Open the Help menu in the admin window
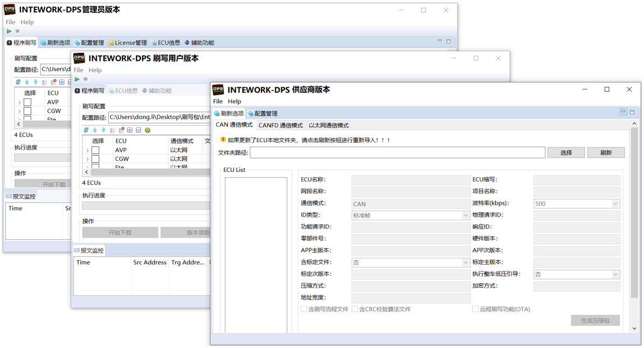 [27, 22]
